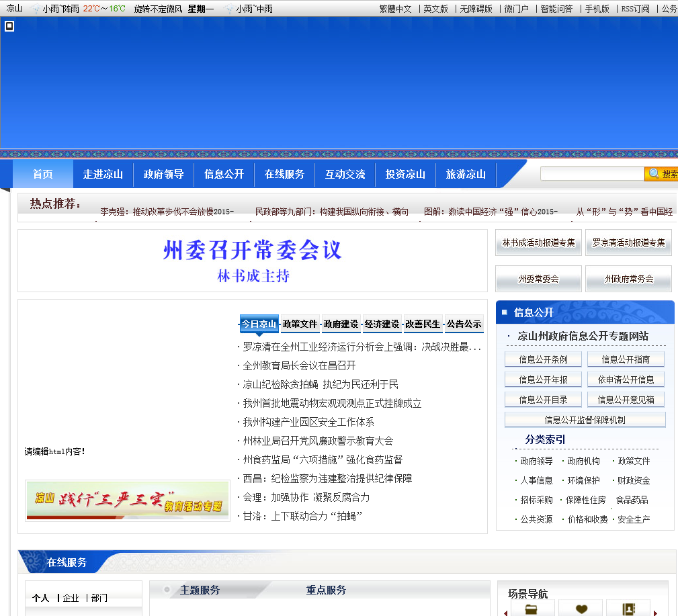Open 依申请公开信息 button
The width and height of the screenshot is (678, 616).
[626, 380]
